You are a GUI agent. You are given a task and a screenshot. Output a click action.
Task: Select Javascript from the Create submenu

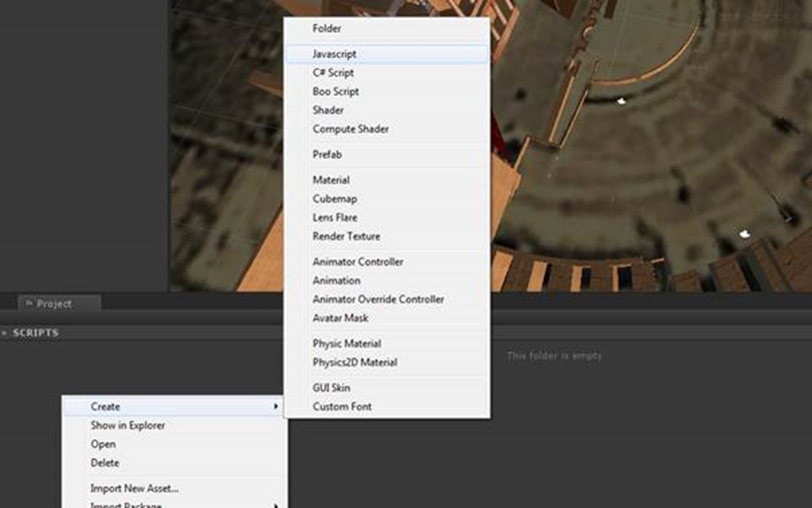pos(335,54)
